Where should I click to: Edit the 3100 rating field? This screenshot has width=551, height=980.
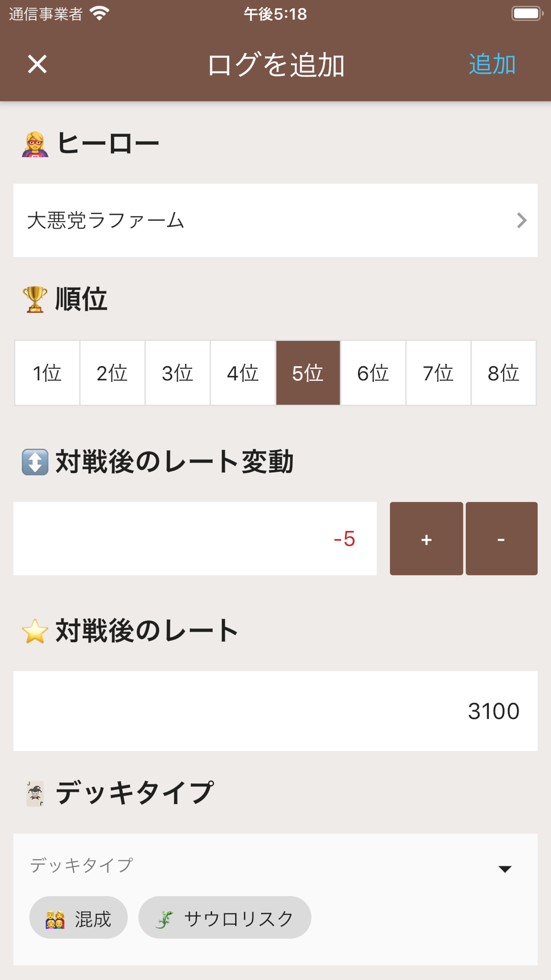coord(275,711)
